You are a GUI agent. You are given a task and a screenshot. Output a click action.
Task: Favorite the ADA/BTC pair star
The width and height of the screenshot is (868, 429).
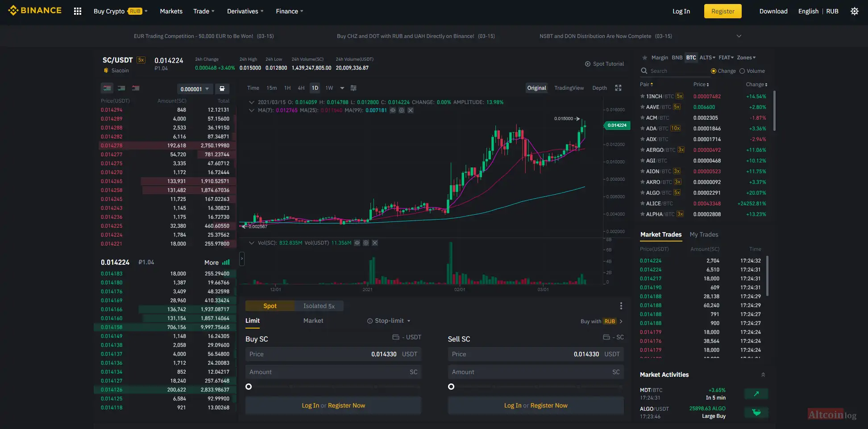coord(643,128)
